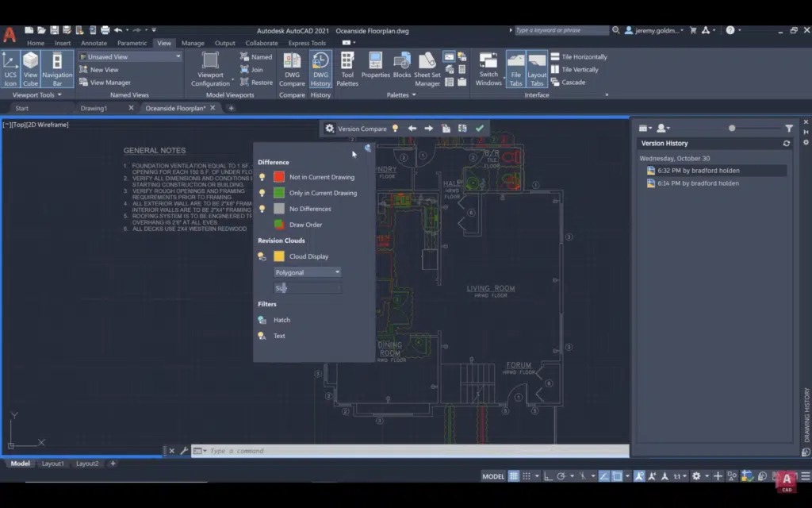
Task: Go to the next difference arrow
Action: [x=429, y=129]
